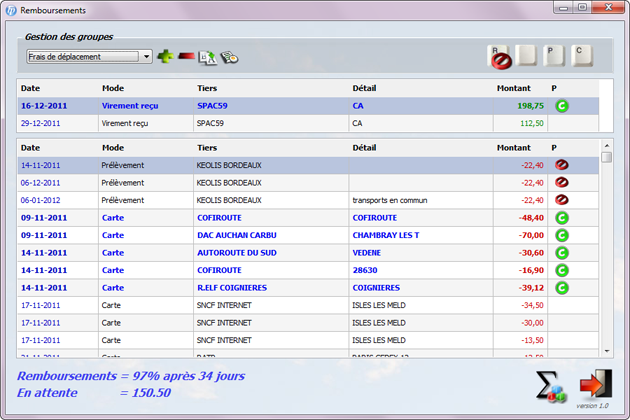Click the blank key button next to R
The image size is (630, 420).
point(526,55)
